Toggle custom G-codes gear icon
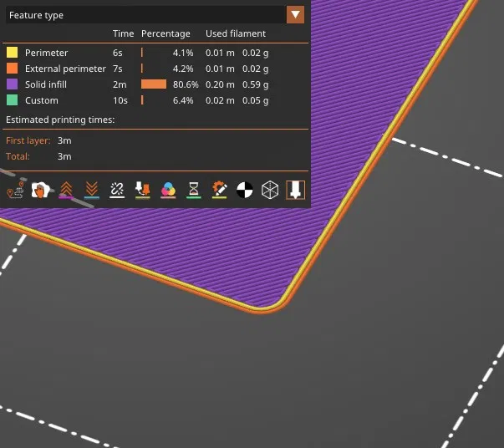The image size is (504, 448). [x=219, y=190]
